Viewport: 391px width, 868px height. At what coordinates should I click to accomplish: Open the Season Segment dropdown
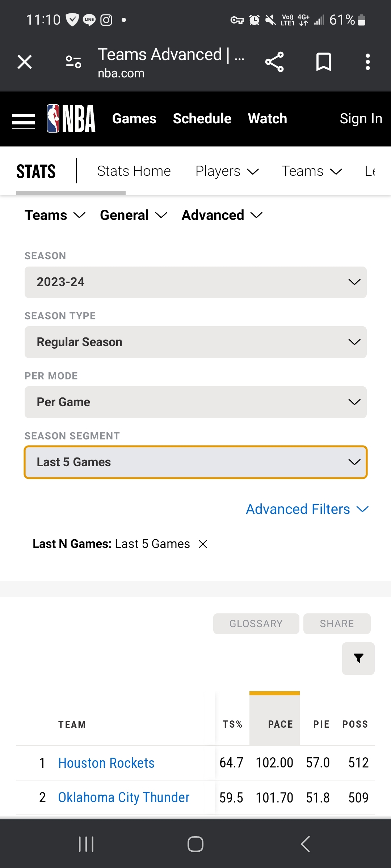click(195, 462)
